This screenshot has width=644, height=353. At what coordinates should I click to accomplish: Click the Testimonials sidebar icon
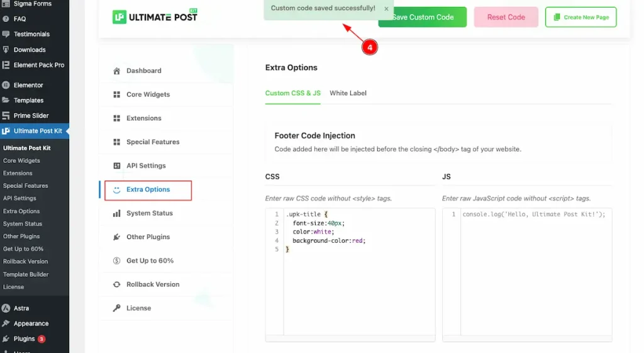point(6,34)
